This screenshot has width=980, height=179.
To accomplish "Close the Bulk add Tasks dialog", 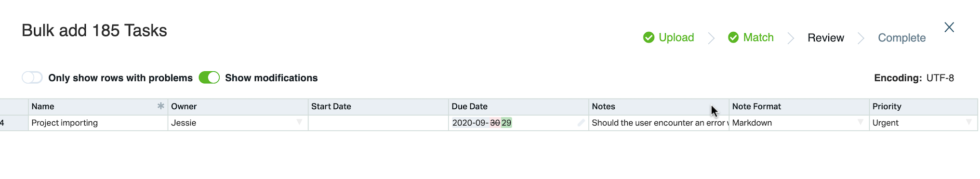I will click(x=949, y=27).
